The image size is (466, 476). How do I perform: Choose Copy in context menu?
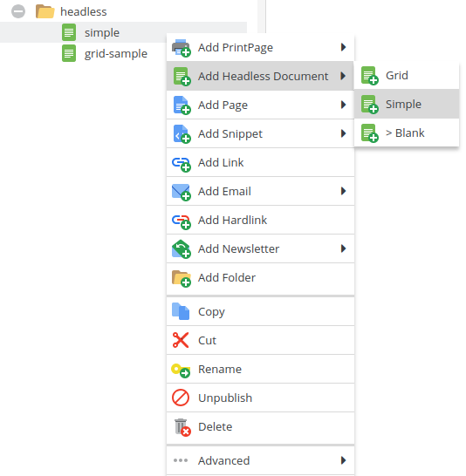(260, 312)
